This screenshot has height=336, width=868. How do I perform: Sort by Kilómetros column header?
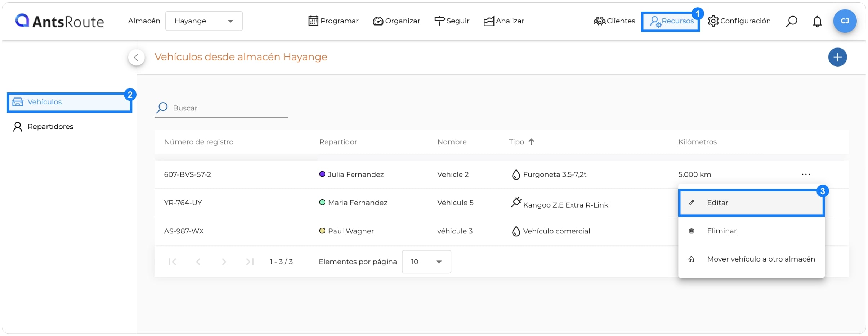click(698, 142)
